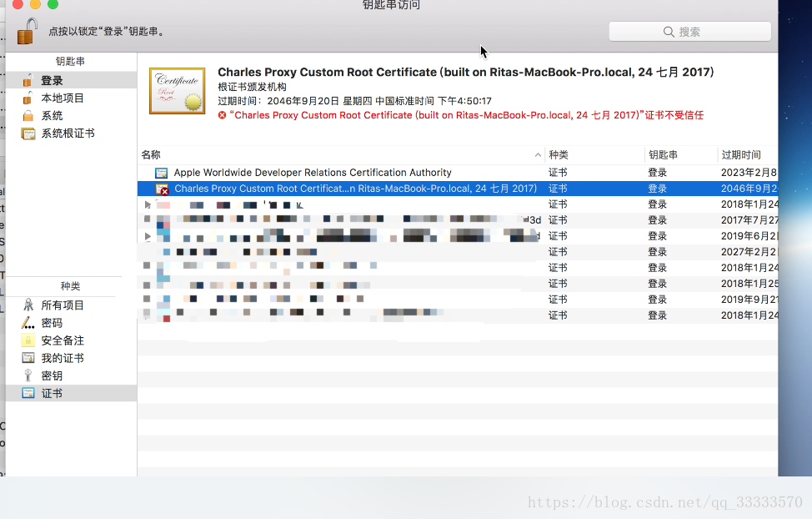Select the Charles Proxy Custom Root Certificate row
Screen dimensions: 812x519
click(458, 189)
